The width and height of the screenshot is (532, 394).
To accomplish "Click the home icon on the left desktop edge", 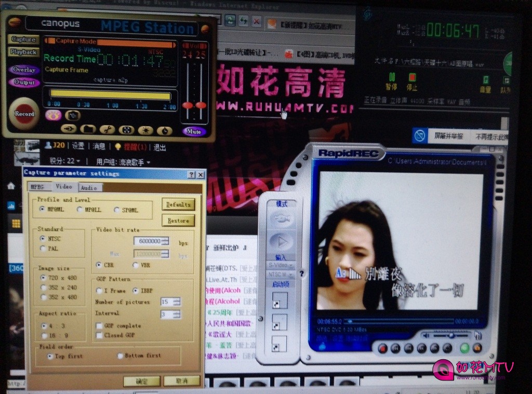I will (x=11, y=186).
